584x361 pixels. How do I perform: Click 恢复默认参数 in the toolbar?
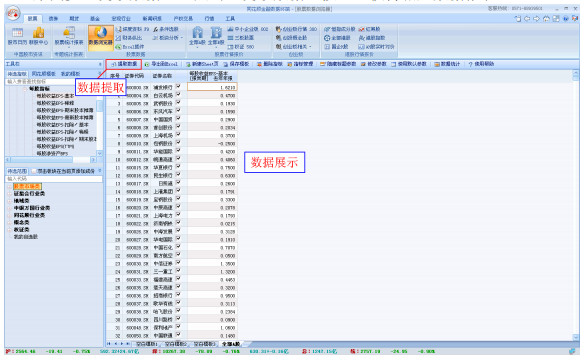click(409, 64)
